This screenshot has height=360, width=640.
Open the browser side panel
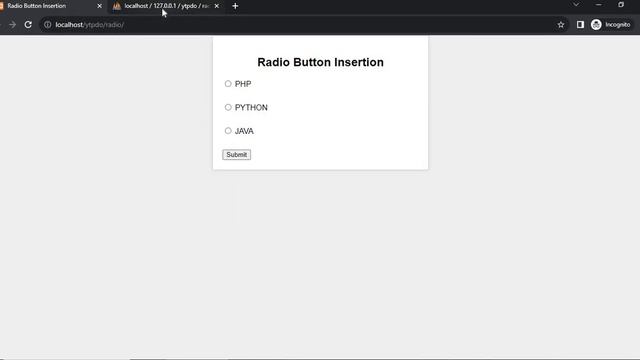[580, 24]
